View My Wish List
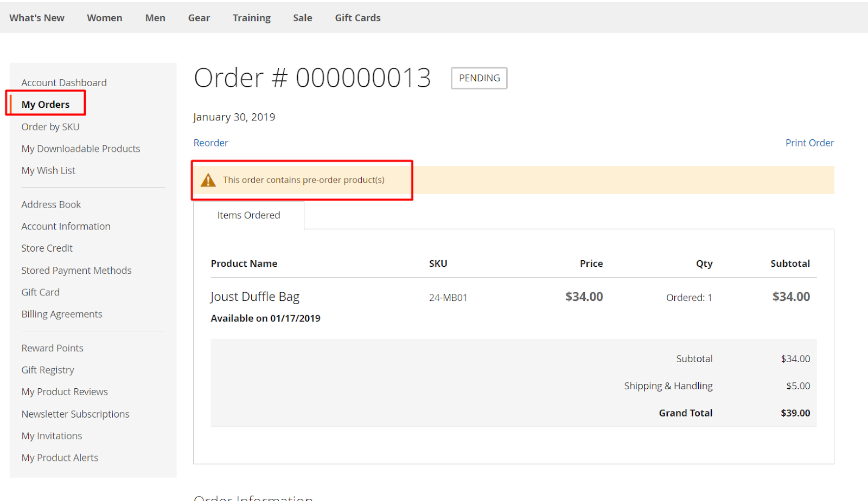 [48, 170]
